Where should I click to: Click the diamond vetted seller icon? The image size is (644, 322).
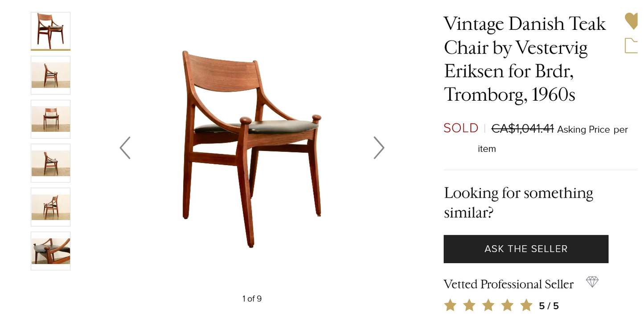click(592, 282)
